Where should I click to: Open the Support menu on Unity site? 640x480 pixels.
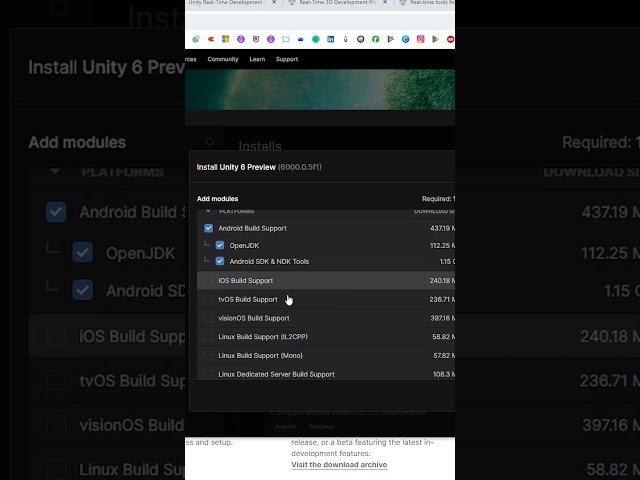(287, 59)
